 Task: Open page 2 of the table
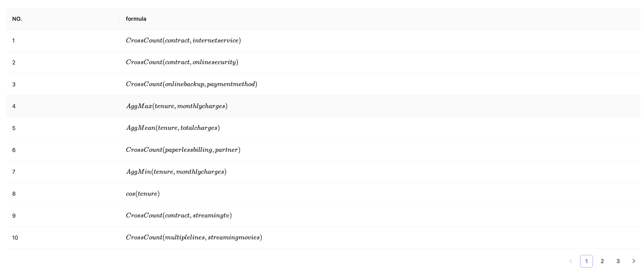coord(602,261)
